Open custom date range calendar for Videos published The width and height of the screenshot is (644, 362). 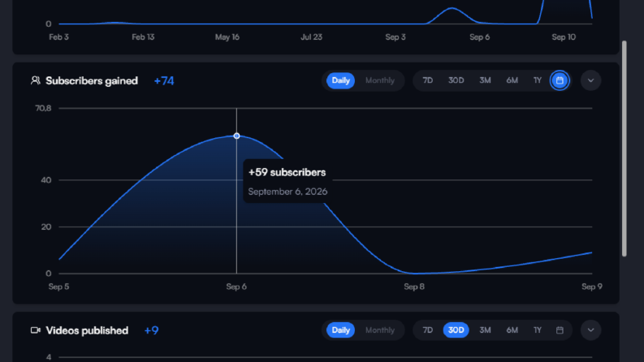click(x=560, y=330)
